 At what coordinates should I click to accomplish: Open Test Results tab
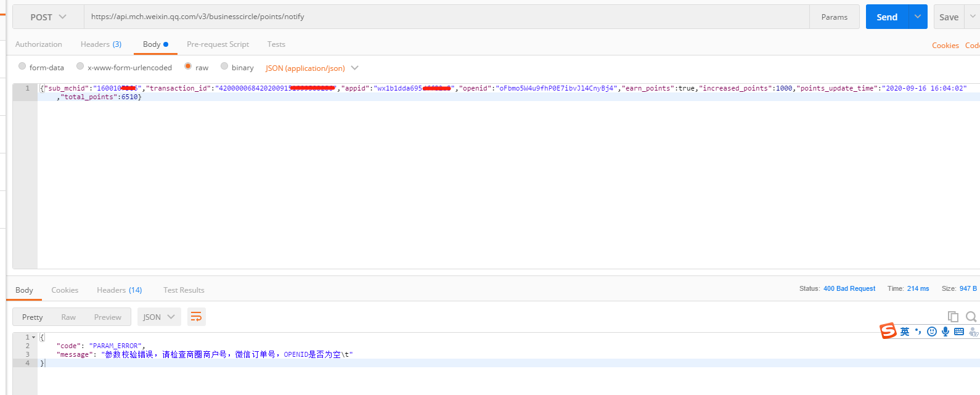pos(184,290)
